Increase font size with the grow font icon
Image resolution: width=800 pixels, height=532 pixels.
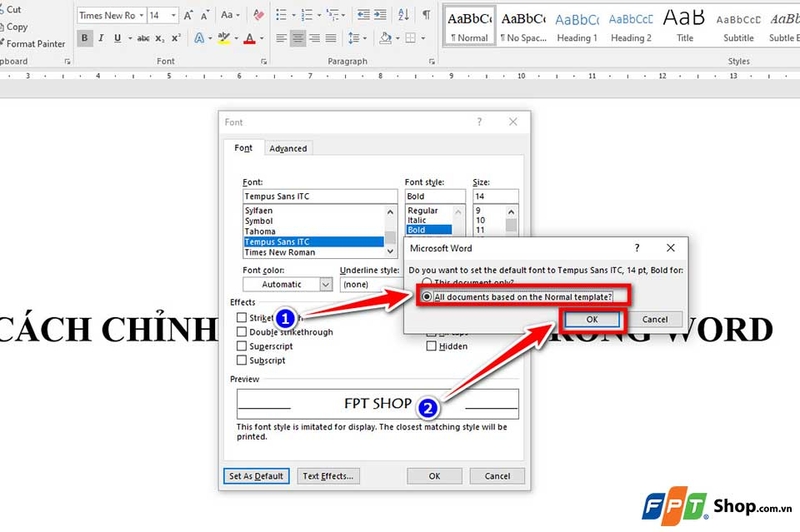(188, 15)
